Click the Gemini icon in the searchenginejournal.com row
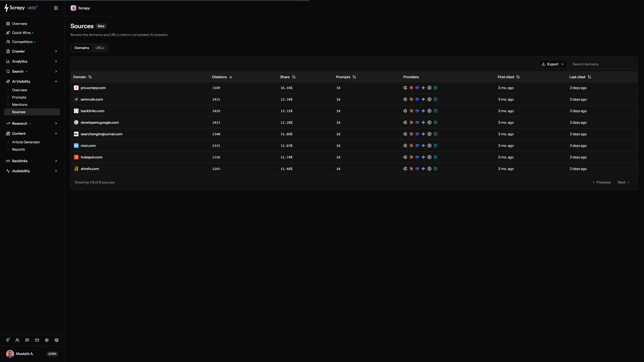The image size is (644, 362). 423,134
